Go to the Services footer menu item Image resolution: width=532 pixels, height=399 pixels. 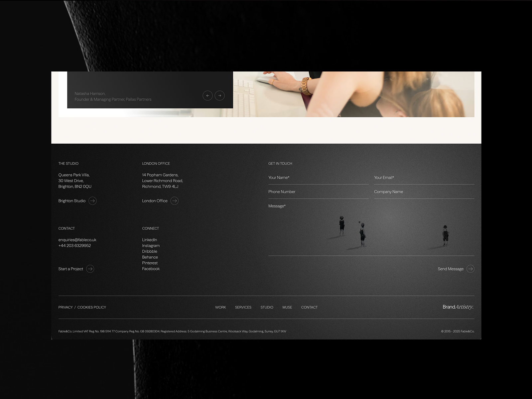(x=243, y=308)
